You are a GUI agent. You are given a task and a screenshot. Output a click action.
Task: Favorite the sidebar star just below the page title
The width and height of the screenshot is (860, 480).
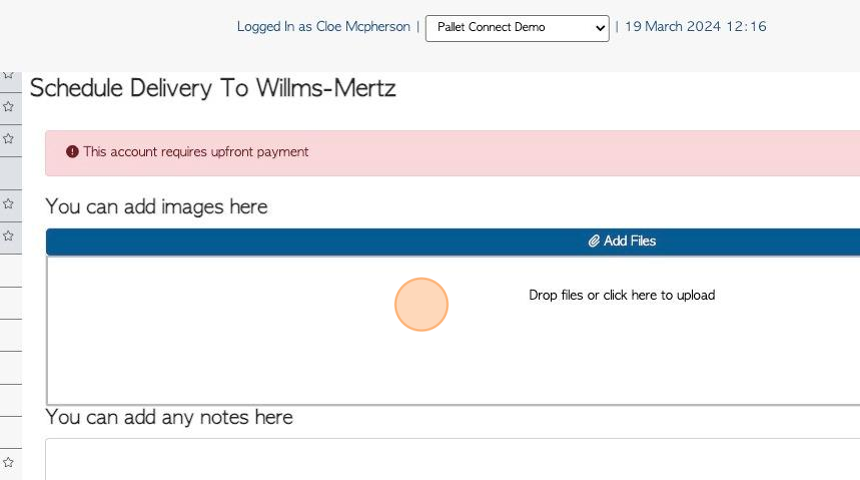(8, 106)
